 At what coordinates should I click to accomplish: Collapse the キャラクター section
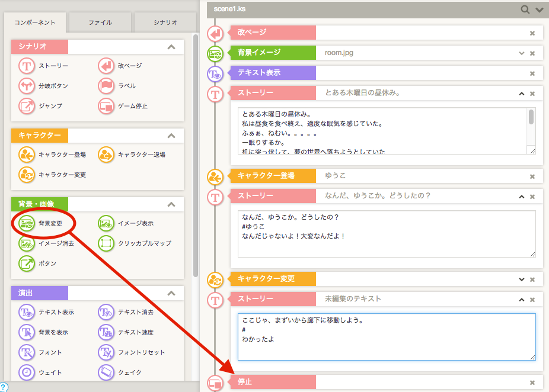(x=171, y=136)
